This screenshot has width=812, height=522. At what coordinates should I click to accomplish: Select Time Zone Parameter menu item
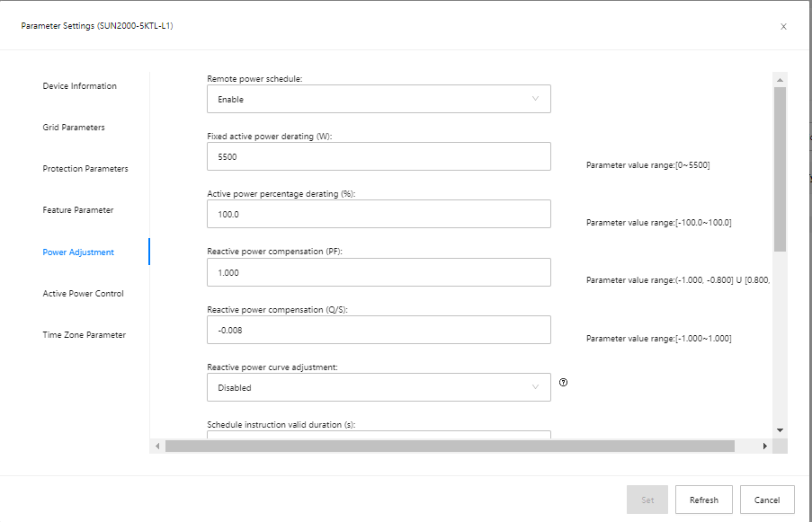pyautogui.click(x=85, y=335)
